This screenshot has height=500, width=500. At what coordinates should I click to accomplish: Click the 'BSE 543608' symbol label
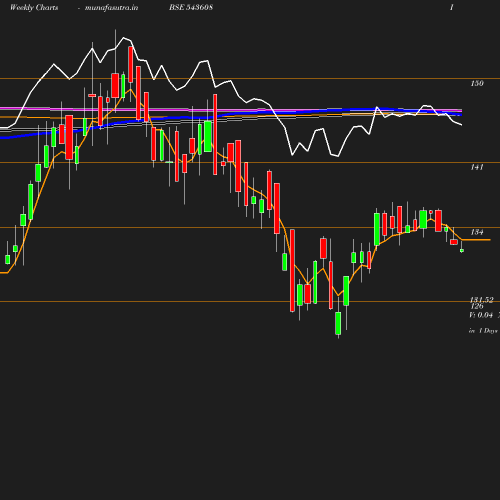[191, 7]
